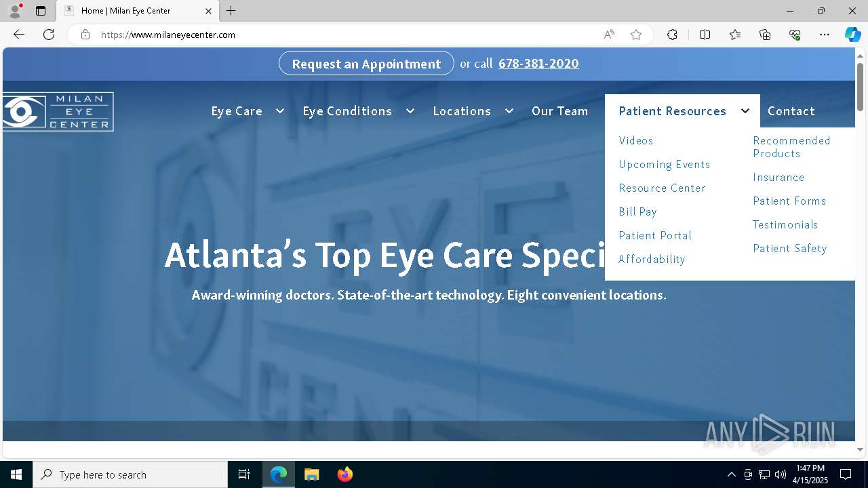Open Eye Conditions nav item
The image size is (868, 488).
click(347, 111)
